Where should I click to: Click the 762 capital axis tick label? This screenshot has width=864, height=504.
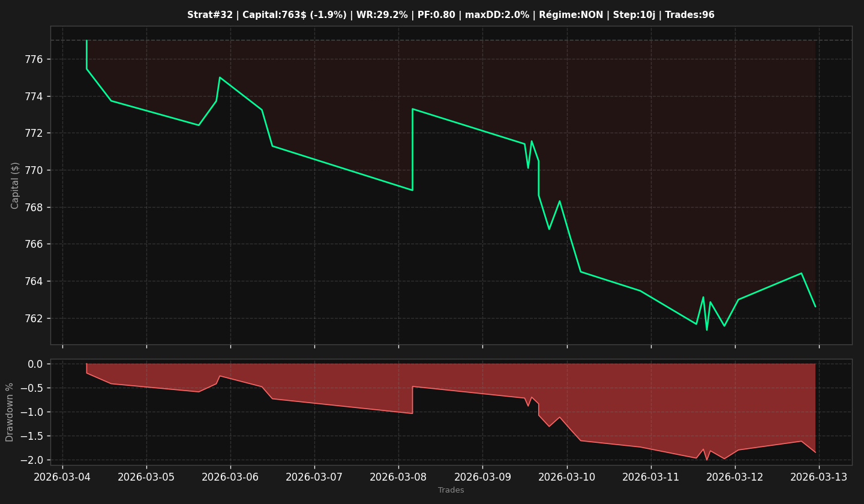[35, 319]
